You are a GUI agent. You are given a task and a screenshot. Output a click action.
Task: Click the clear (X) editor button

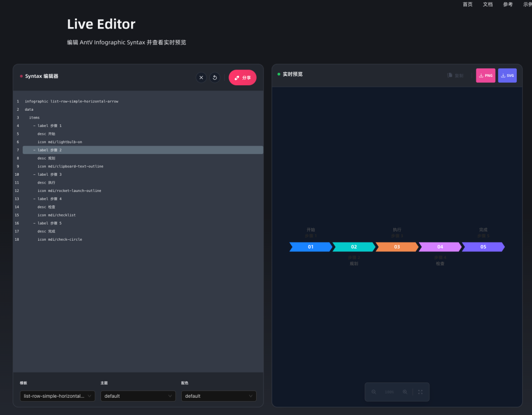click(201, 78)
